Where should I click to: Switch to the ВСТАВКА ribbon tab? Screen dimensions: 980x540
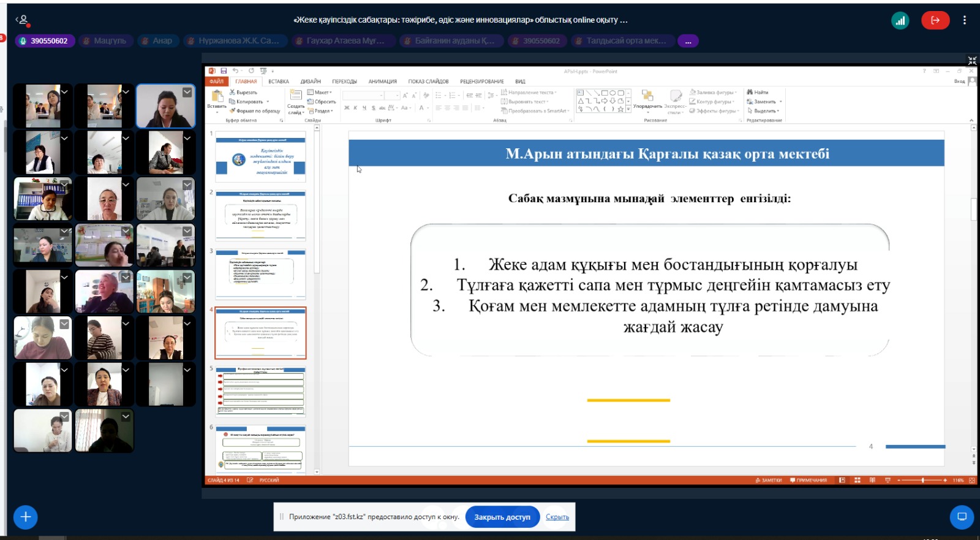278,82
